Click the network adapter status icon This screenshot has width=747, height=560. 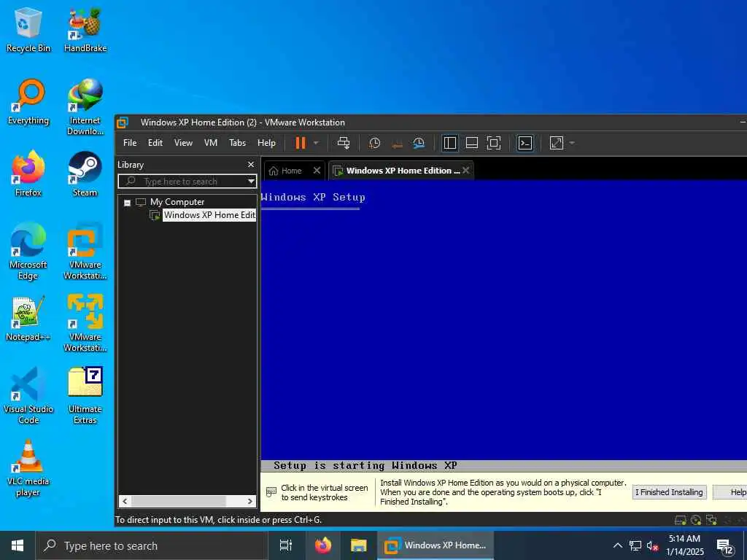pyautogui.click(x=711, y=520)
